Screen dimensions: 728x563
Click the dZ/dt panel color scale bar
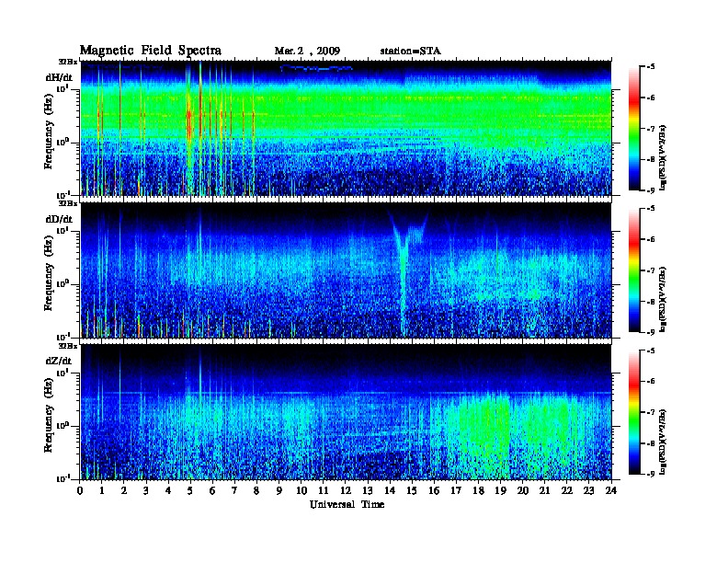coord(634,412)
